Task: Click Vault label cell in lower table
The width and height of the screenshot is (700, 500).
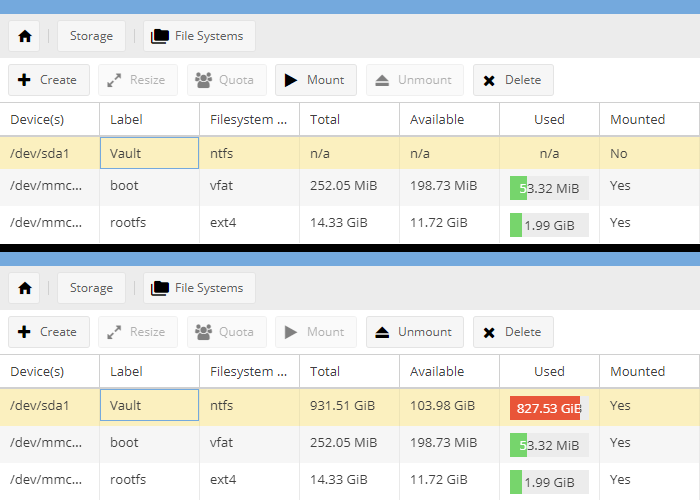Action: [x=150, y=405]
